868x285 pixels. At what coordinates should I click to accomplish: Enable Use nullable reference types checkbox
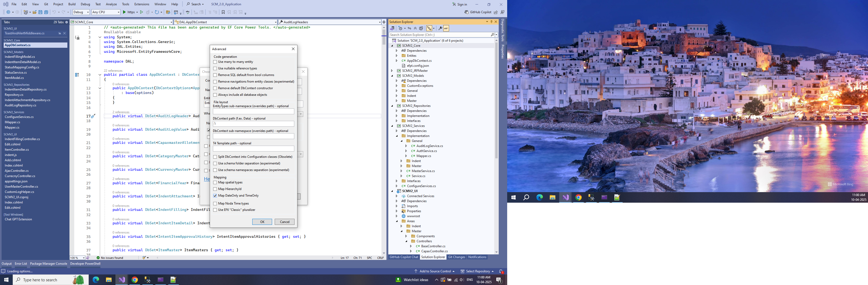click(x=215, y=69)
